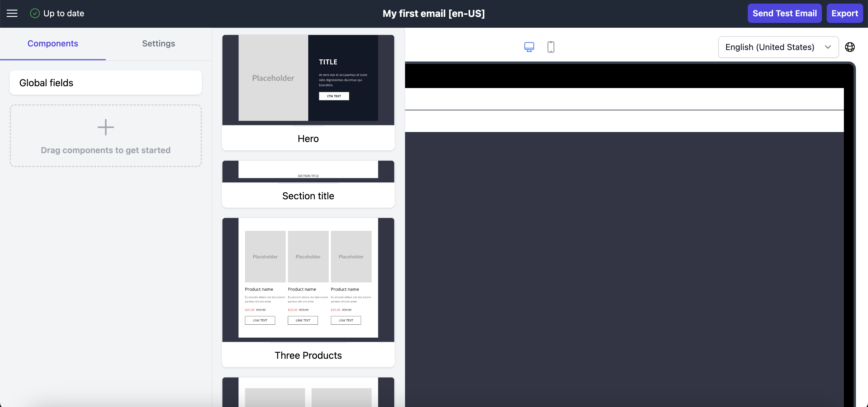
Task: Select the Components tab
Action: (x=53, y=44)
